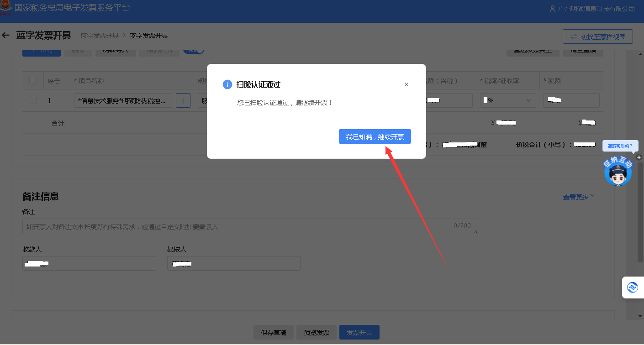Click the scrollbar down arrow

640,316
